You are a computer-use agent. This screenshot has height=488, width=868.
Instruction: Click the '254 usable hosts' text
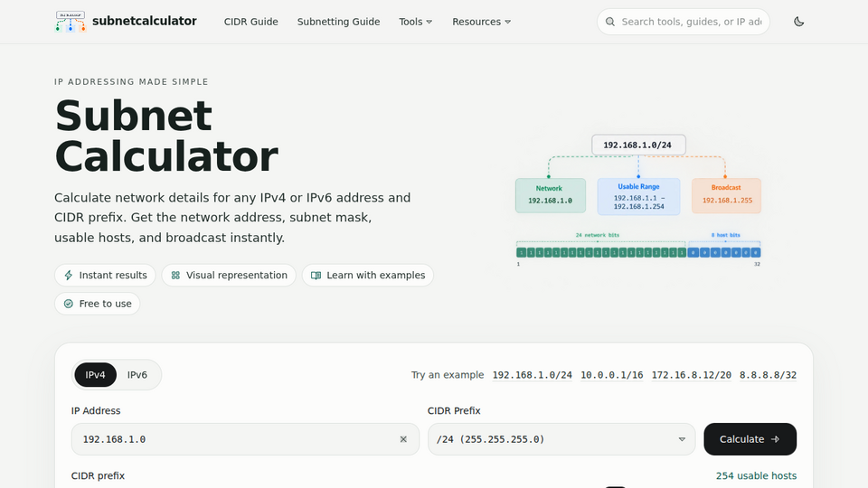pos(756,476)
